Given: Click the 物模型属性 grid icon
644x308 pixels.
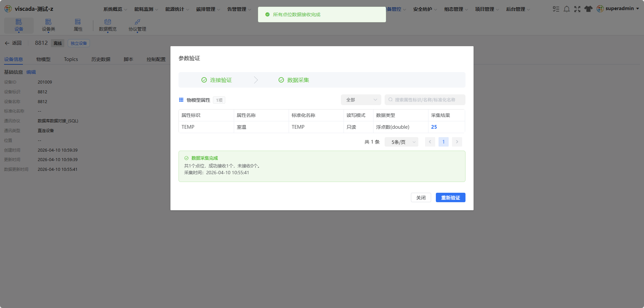Looking at the screenshot, I should [x=181, y=100].
